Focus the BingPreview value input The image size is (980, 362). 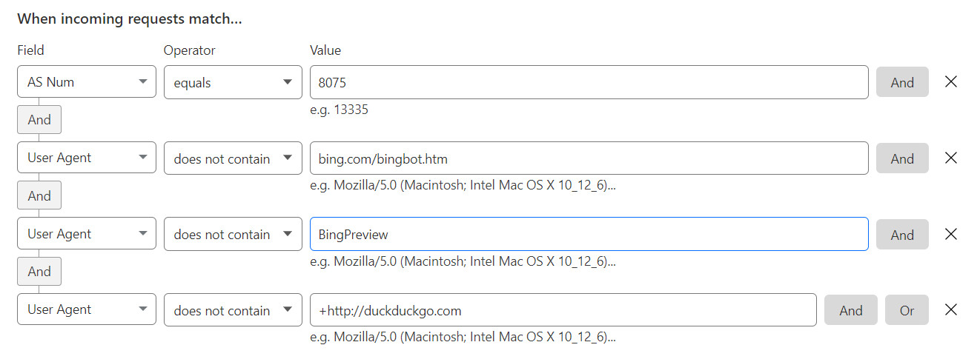[x=589, y=235]
